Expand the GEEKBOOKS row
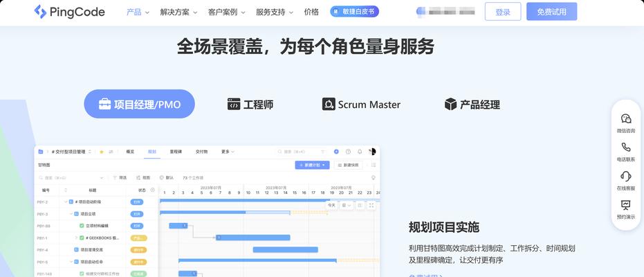Image resolution: width=644 pixels, height=277 pixels. coord(76,238)
